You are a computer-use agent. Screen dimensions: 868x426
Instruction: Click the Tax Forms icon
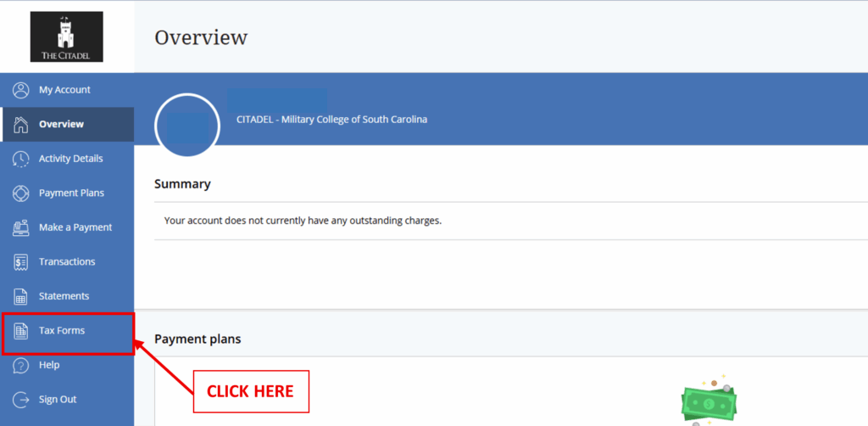point(21,331)
